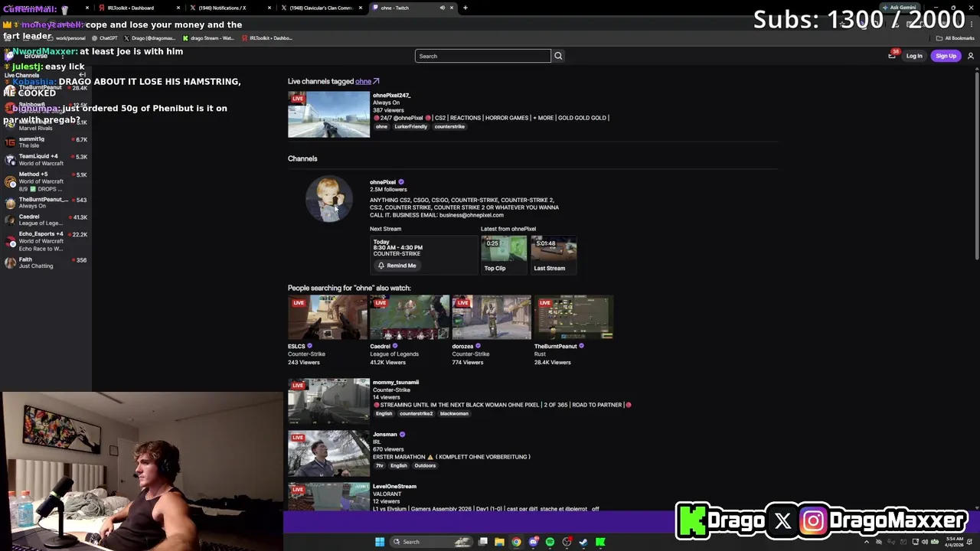Open the Drago X profile bookmark

(150, 37)
